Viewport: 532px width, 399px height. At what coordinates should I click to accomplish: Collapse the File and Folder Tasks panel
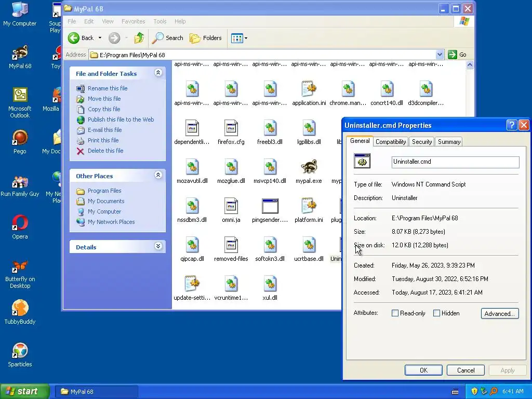(x=158, y=73)
